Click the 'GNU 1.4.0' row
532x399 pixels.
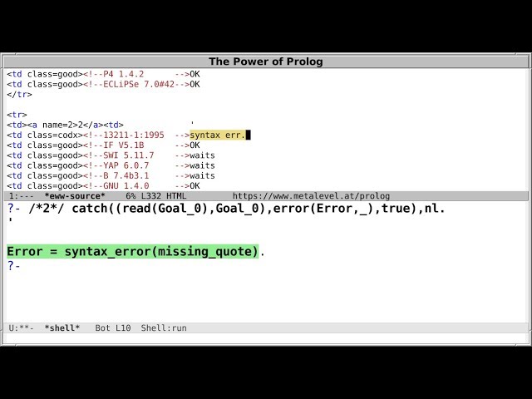point(103,186)
